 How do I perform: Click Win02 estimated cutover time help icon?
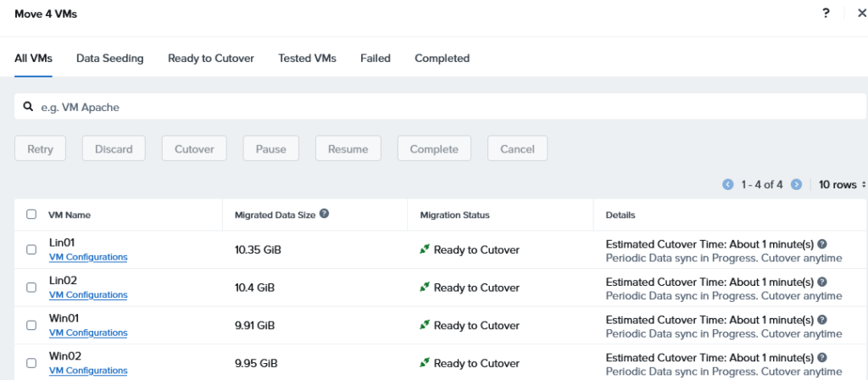822,358
